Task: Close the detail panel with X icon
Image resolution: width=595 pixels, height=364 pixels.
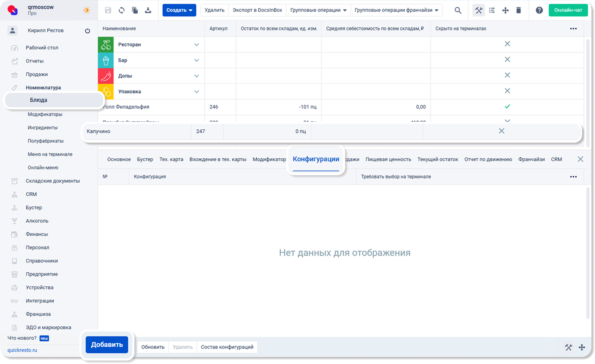Action: (x=581, y=159)
